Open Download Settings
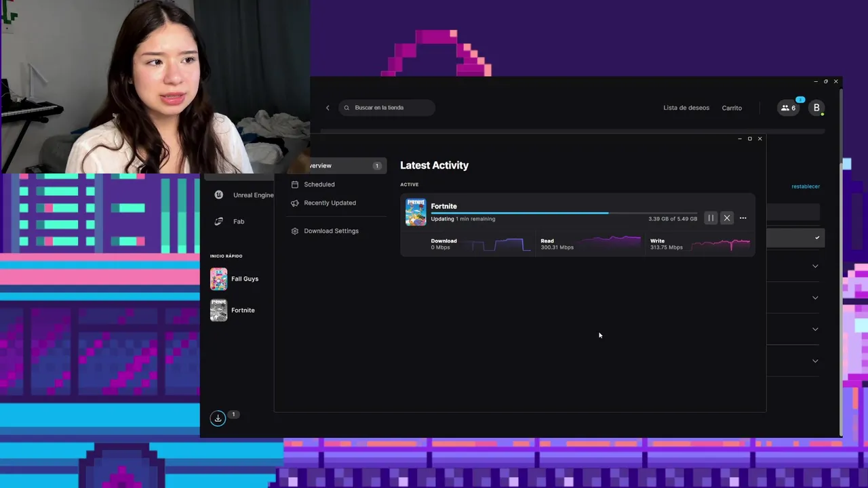The width and height of the screenshot is (868, 488). tap(331, 231)
